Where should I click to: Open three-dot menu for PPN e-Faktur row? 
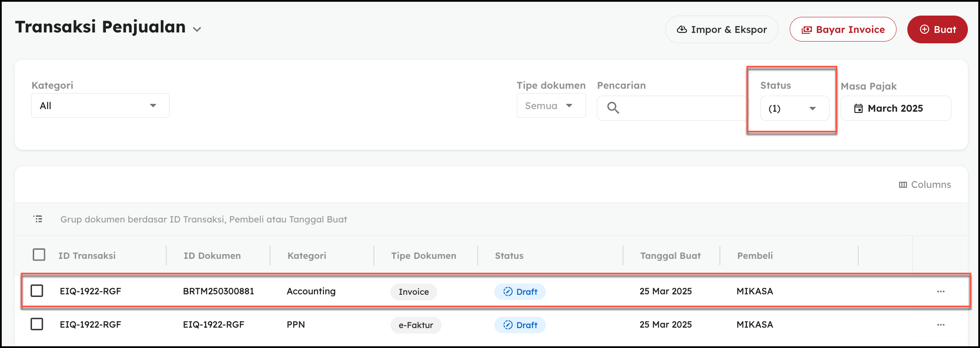[x=941, y=325]
